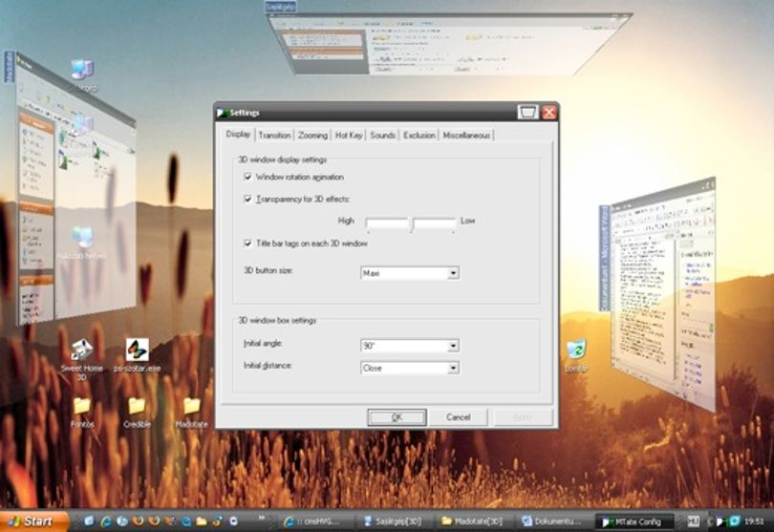Viewport: 774px width, 532px height.
Task: Click the Cancel button
Action: (x=458, y=417)
